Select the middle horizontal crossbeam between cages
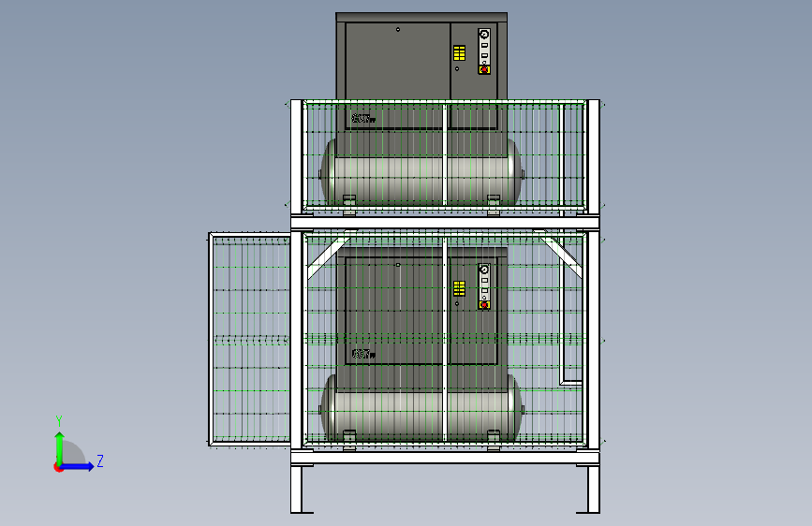 pyautogui.click(x=446, y=223)
